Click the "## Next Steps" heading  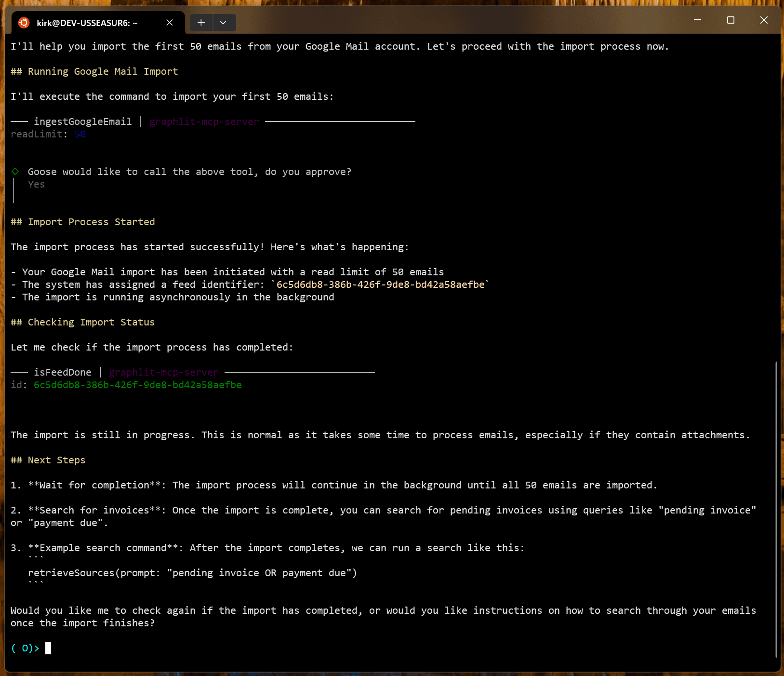click(48, 460)
